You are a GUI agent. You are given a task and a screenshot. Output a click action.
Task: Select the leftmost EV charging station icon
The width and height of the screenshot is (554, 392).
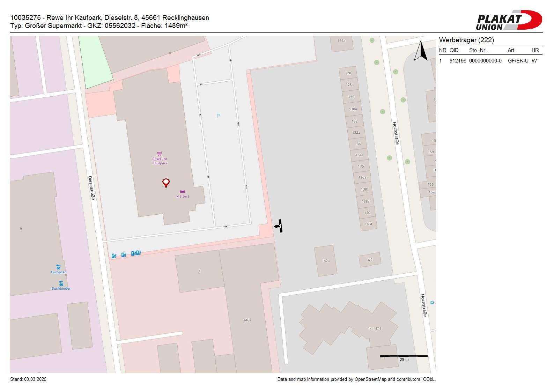coord(114,256)
